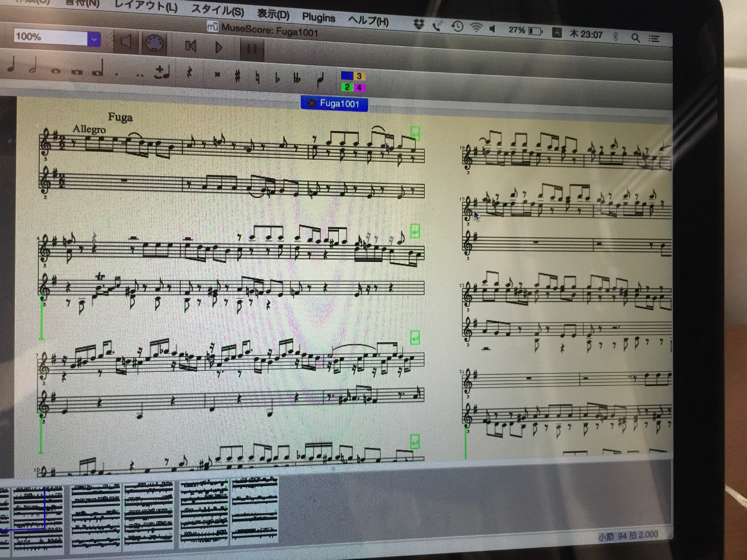This screenshot has height=560, width=747.
Task: Click battery 27% status item
Action: point(525,30)
